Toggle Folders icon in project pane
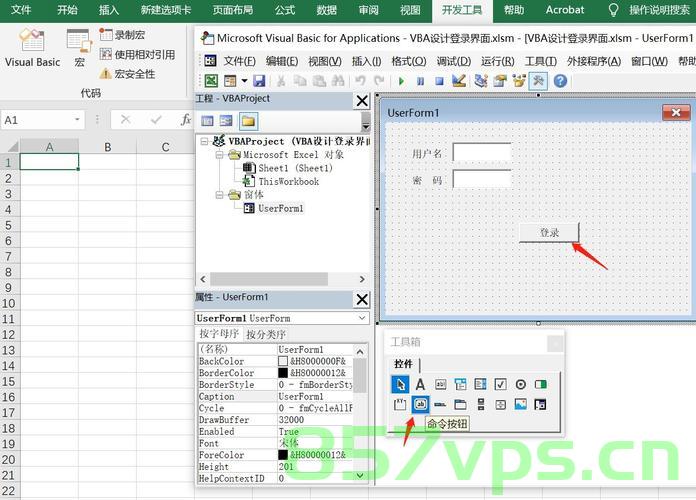The width and height of the screenshot is (696, 500). [248, 121]
